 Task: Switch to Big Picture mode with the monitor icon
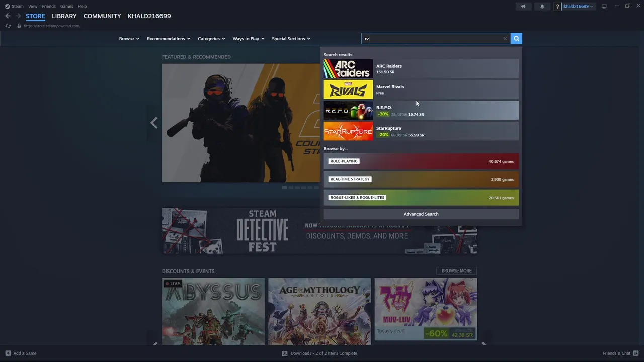point(604,6)
